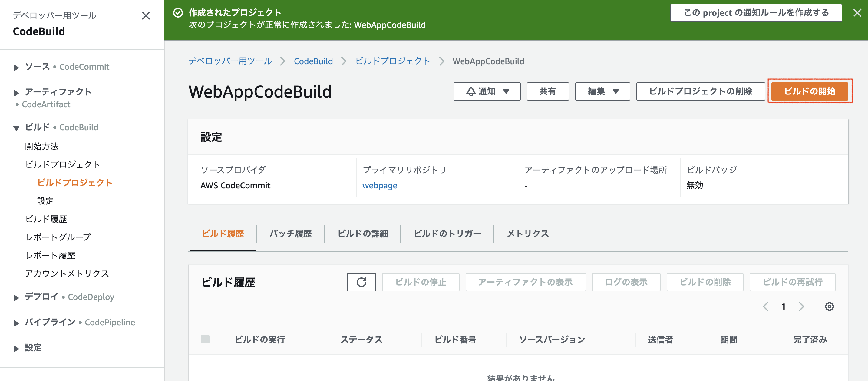Select all builds checkbox in table header
The width and height of the screenshot is (868, 381).
click(x=205, y=339)
